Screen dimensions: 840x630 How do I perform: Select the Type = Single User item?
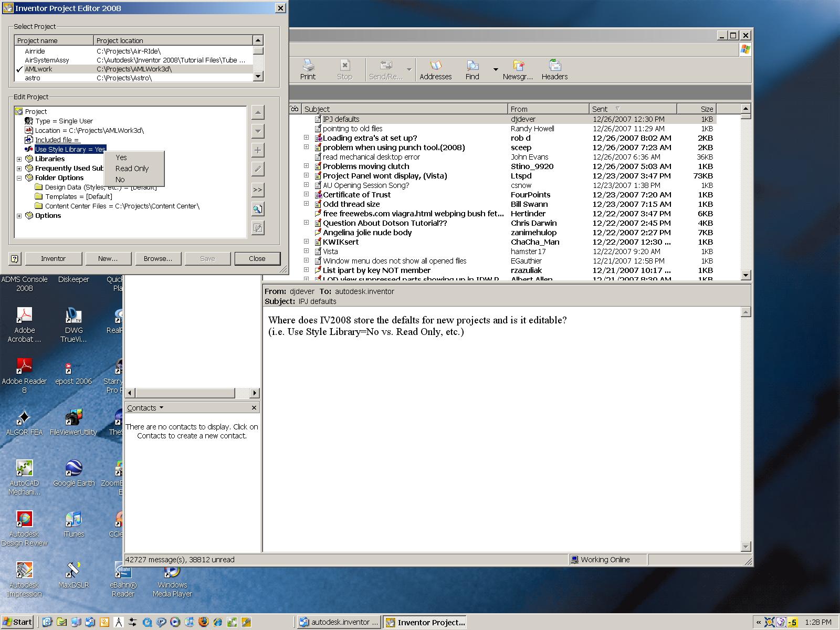(x=64, y=121)
